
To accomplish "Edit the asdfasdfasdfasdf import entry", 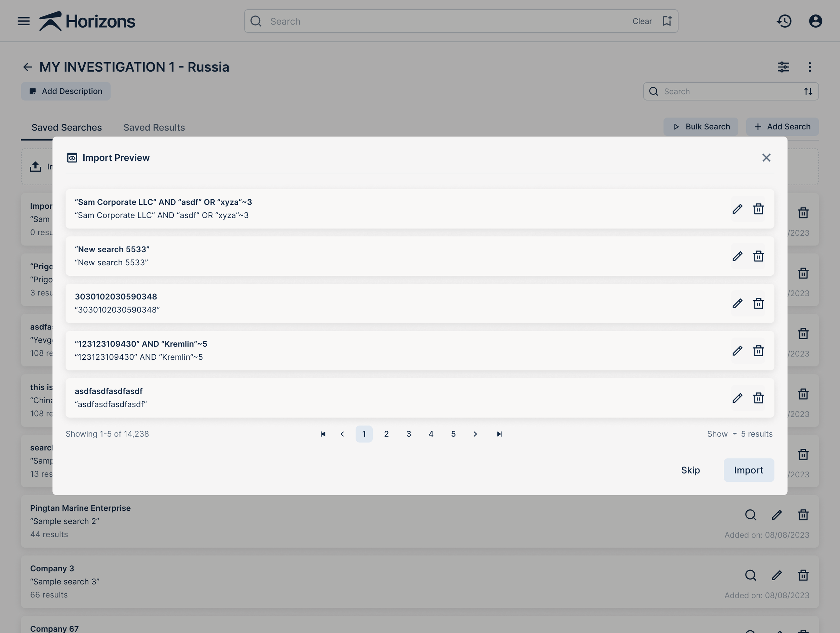I will [737, 398].
